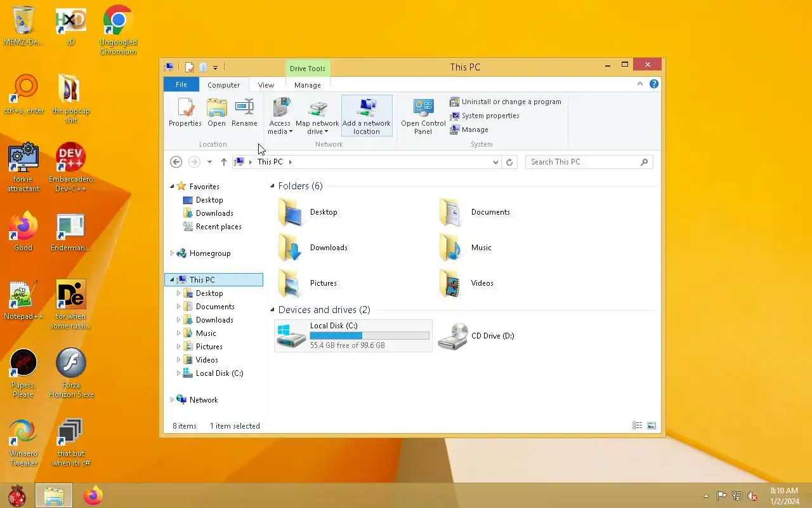Select the Rename ribbon button
Viewport: 812px width, 508px height.
244,113
